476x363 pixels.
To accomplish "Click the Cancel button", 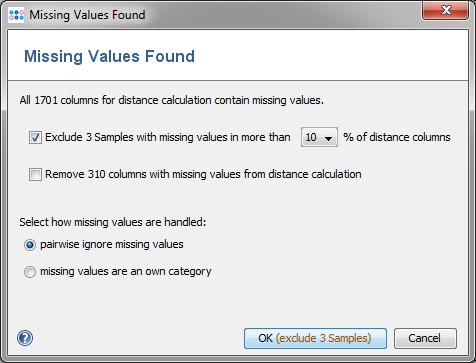I will click(425, 338).
